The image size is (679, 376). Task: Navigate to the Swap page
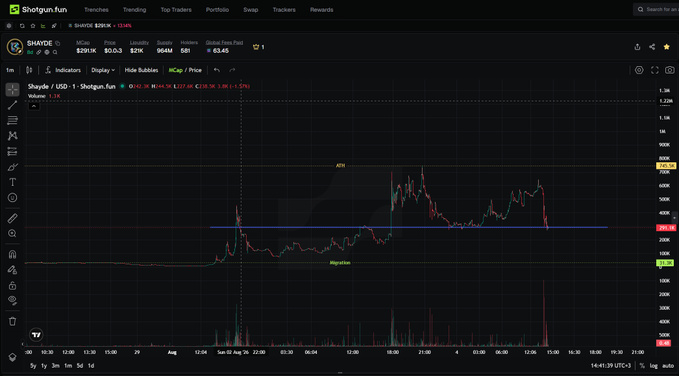(x=251, y=10)
